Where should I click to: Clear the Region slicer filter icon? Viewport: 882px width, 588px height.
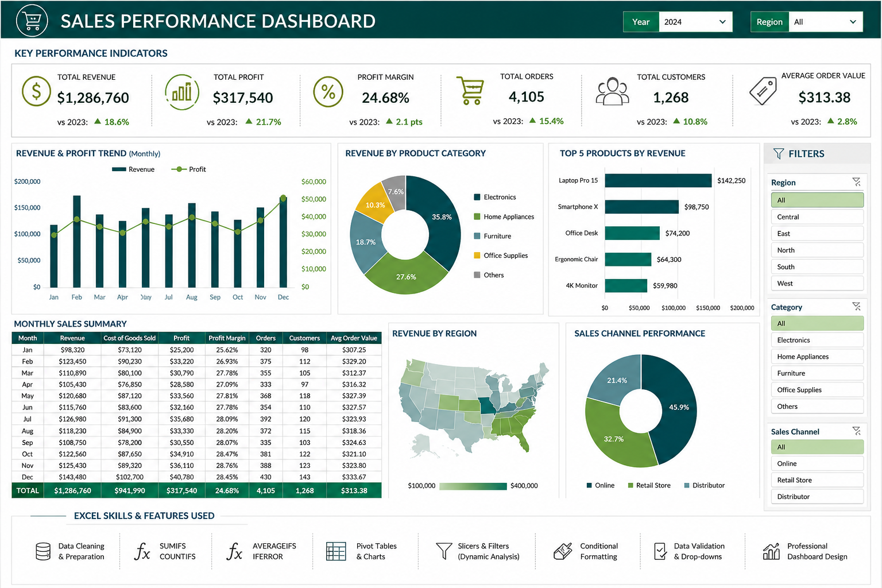[x=856, y=182]
